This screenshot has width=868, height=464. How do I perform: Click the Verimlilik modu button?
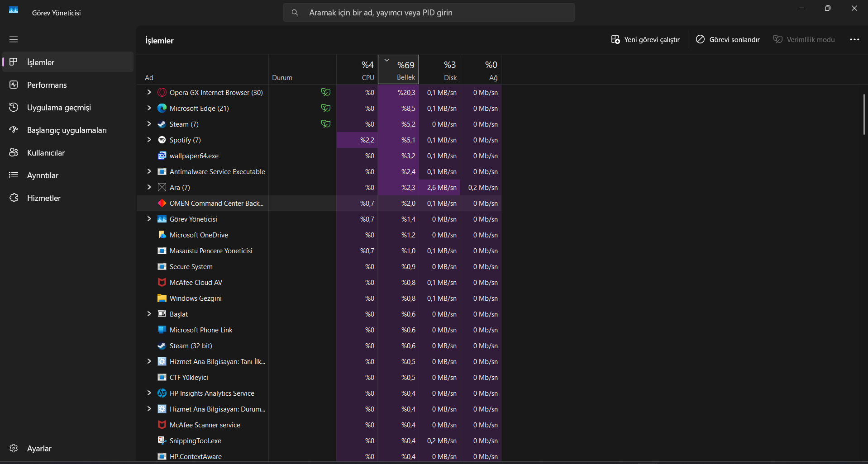pyautogui.click(x=804, y=40)
